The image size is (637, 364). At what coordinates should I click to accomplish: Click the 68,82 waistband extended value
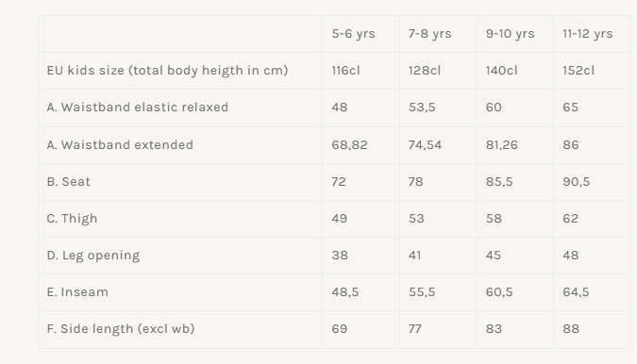pyautogui.click(x=349, y=145)
